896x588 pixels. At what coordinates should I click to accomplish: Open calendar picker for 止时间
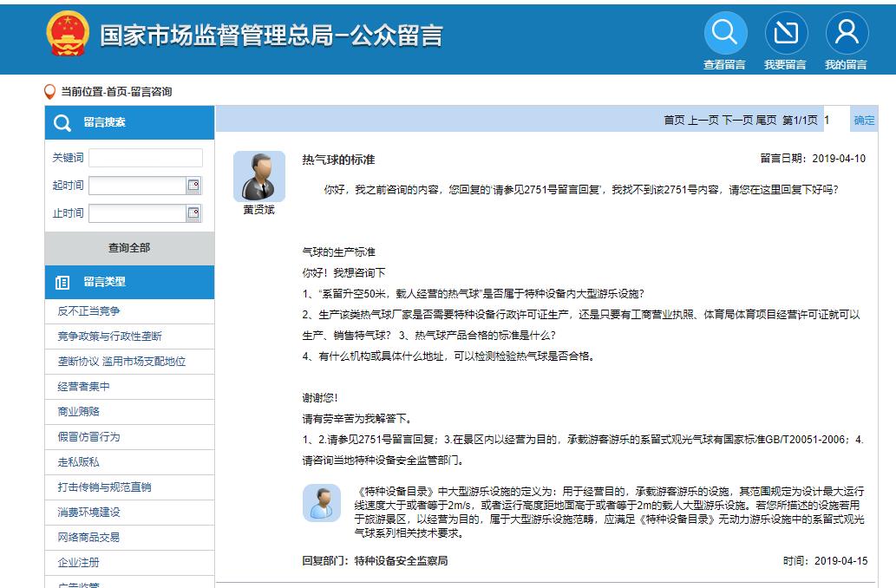(193, 213)
